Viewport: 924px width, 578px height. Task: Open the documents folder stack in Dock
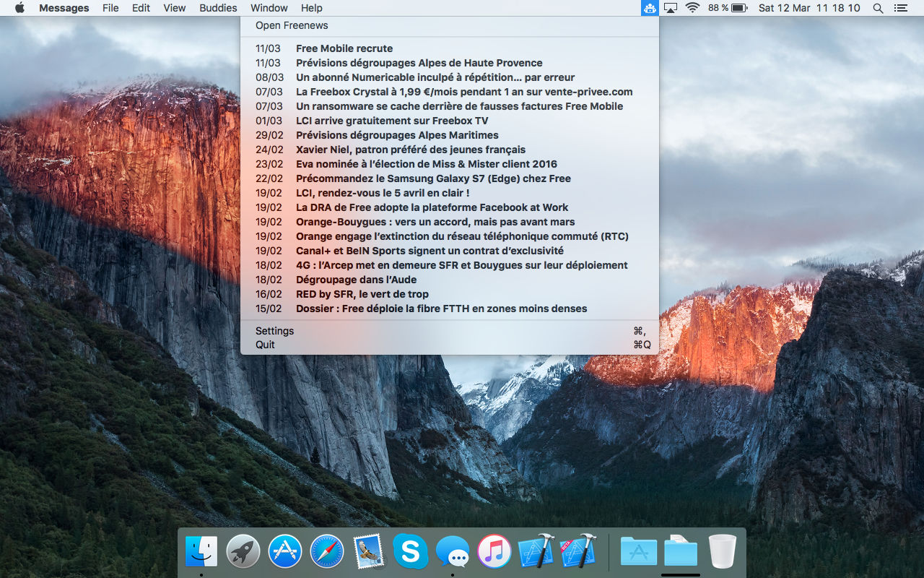click(x=681, y=551)
